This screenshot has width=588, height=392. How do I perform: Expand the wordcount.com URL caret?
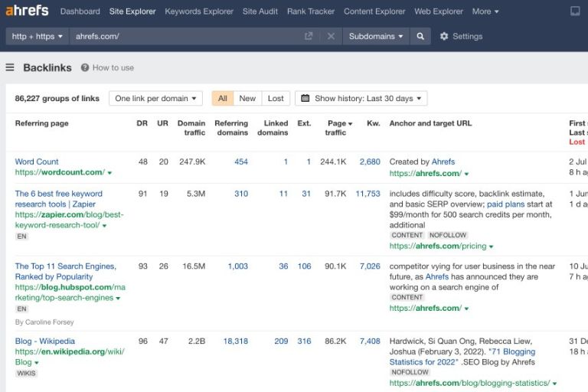(x=110, y=173)
